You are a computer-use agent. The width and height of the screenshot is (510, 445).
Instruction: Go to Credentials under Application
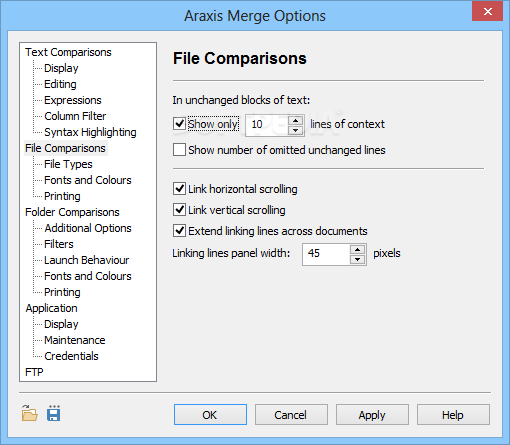coord(71,356)
